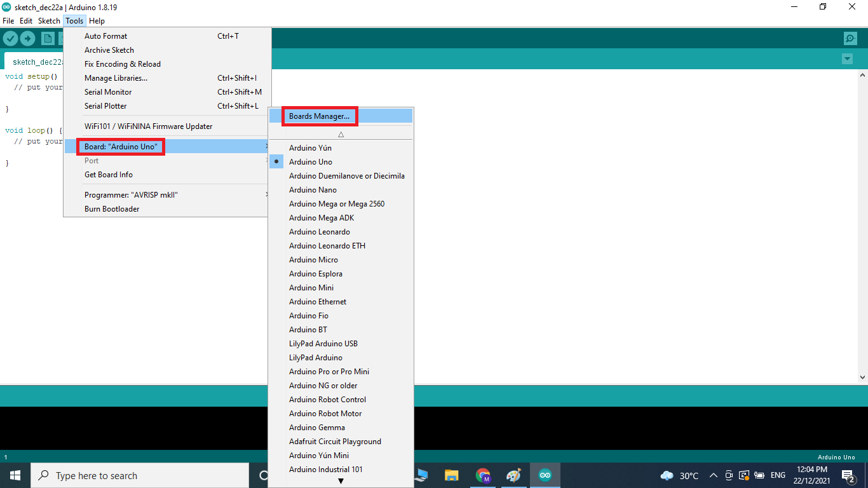Create a new sketch using the New icon

point(48,38)
